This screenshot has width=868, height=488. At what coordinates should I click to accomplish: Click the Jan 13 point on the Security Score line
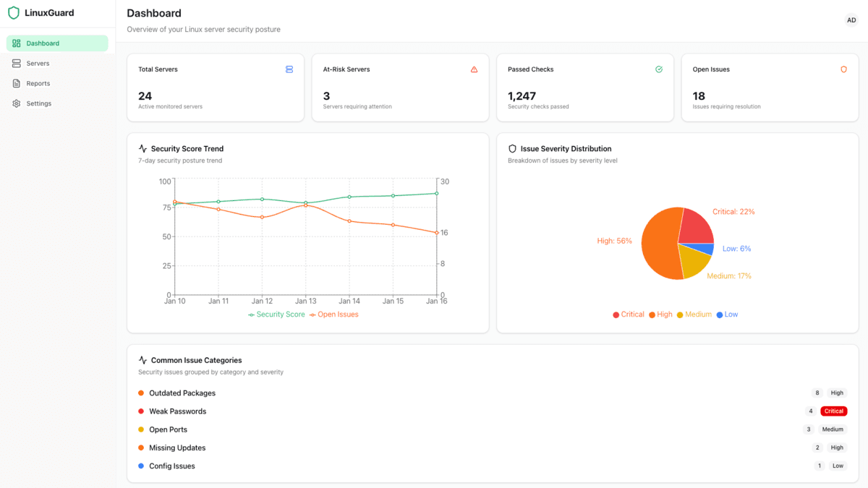tap(306, 203)
